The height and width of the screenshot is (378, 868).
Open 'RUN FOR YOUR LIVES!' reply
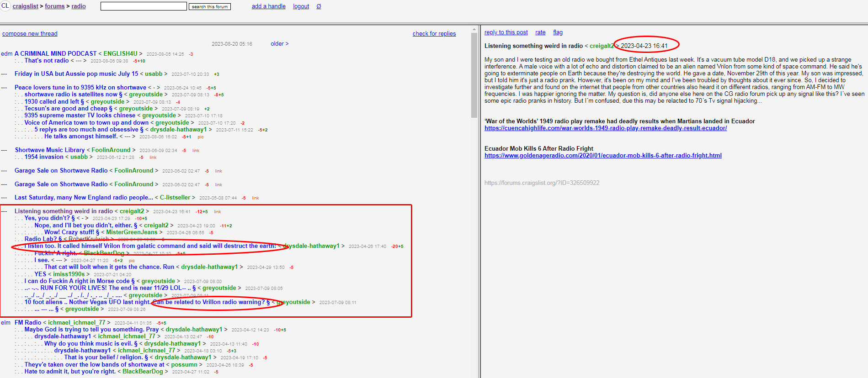point(110,288)
